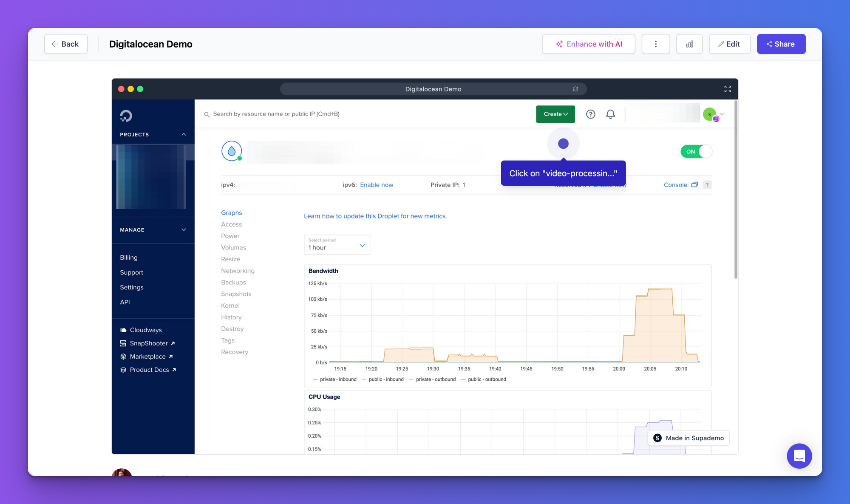Image resolution: width=850 pixels, height=504 pixels.
Task: Open notifications bell icon
Action: coord(611,114)
